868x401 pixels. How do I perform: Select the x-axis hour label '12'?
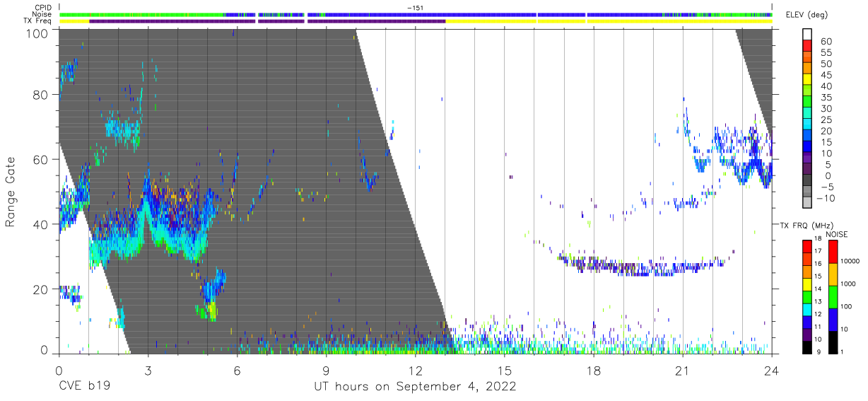coord(415,370)
